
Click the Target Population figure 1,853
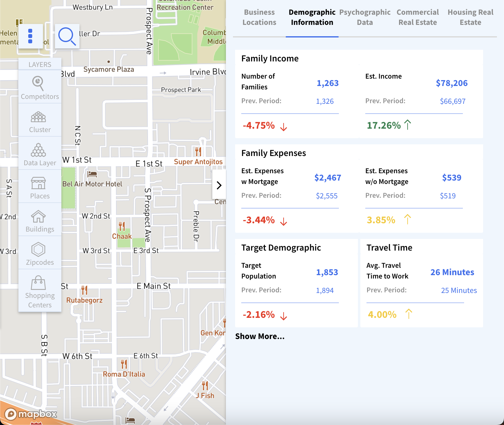click(x=327, y=272)
